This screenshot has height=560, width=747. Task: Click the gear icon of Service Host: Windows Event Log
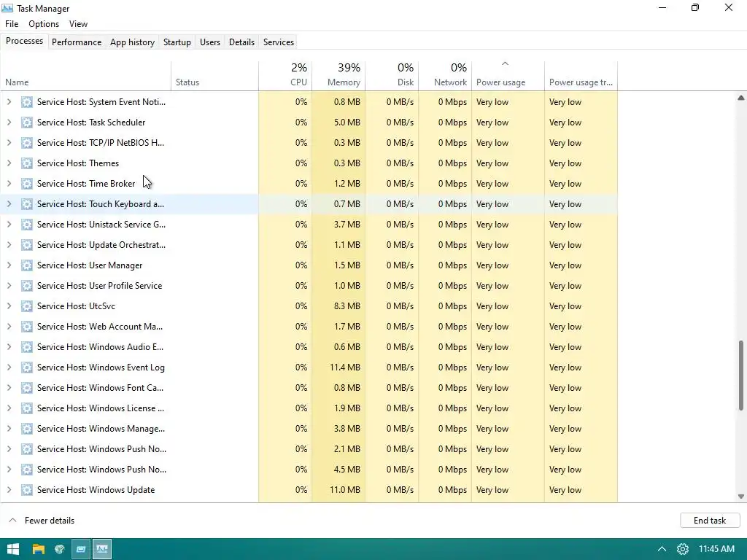click(x=27, y=367)
